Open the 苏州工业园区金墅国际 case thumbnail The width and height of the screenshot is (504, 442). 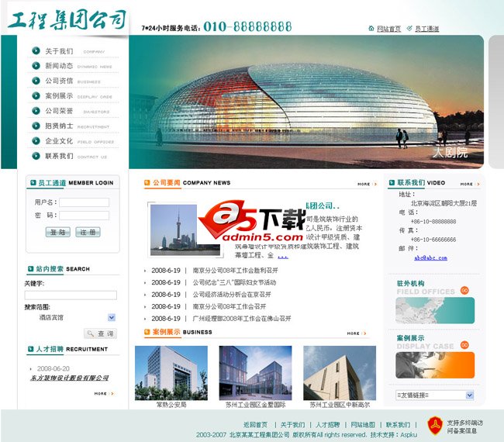coord(255,373)
